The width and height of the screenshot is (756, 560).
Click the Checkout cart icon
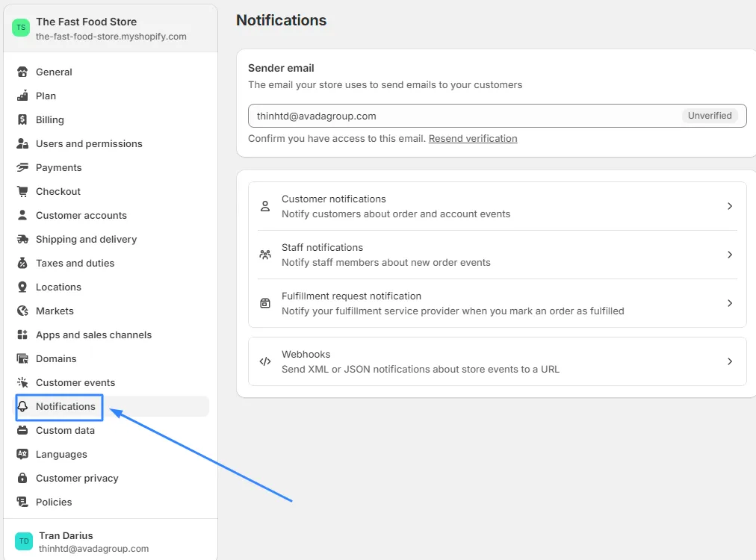tap(22, 191)
